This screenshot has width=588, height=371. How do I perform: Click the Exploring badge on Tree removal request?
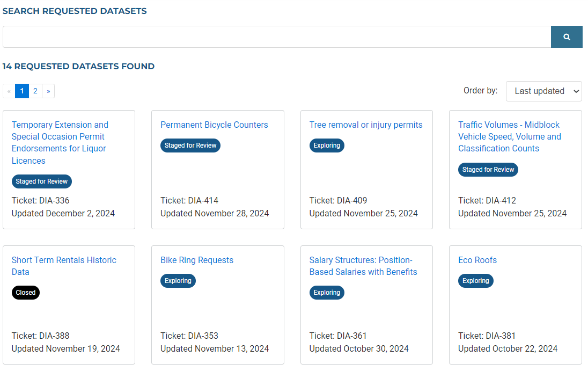[x=327, y=145]
